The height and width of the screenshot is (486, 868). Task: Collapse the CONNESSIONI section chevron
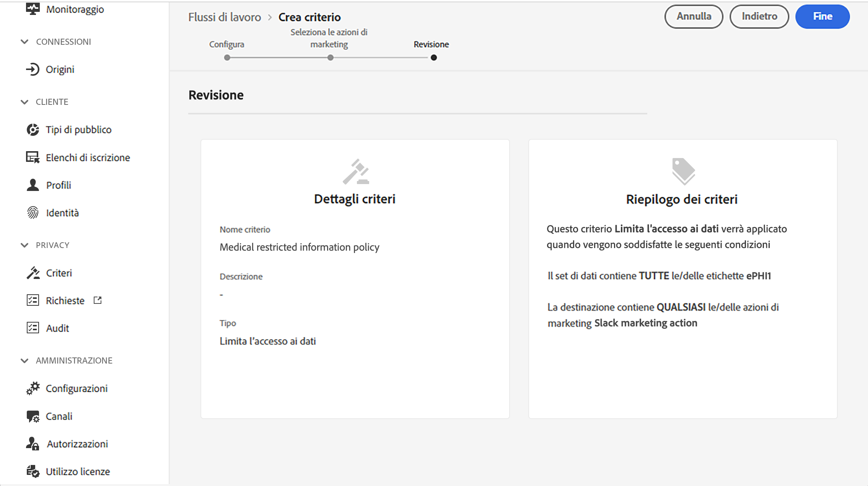(x=24, y=42)
